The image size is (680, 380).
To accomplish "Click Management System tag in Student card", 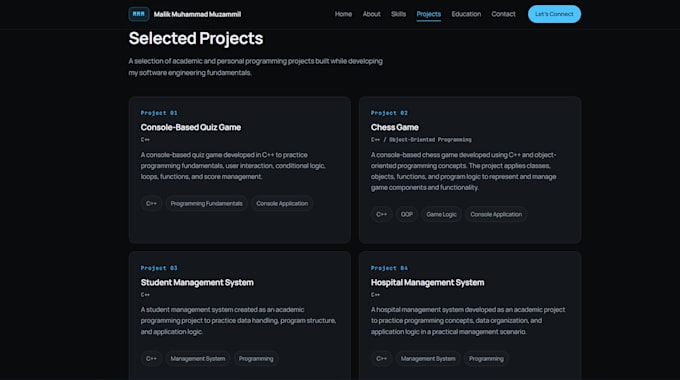I will pyautogui.click(x=198, y=359).
